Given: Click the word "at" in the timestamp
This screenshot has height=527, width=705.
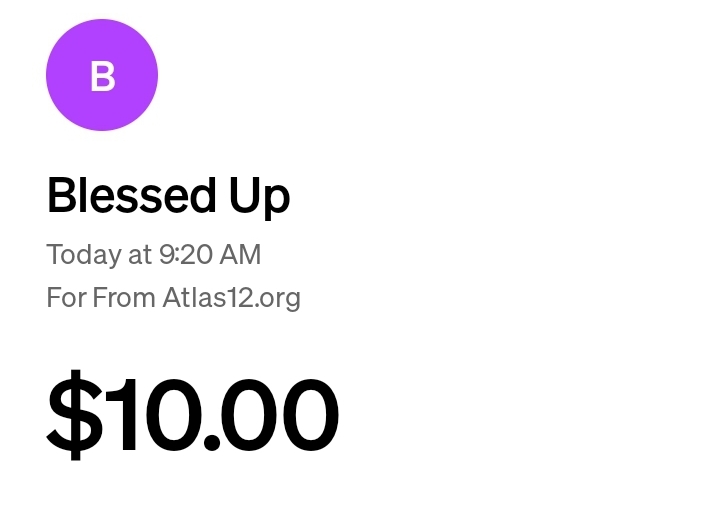Looking at the screenshot, I should tap(139, 255).
